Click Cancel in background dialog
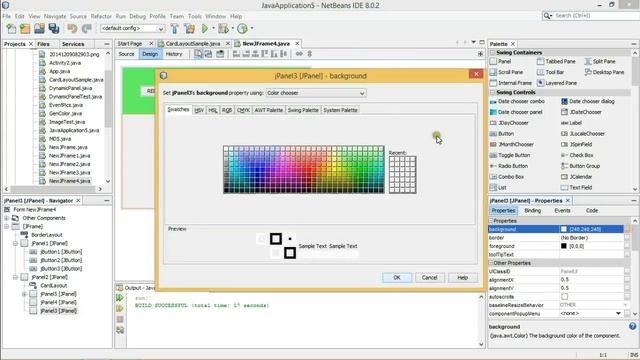This screenshot has height=360, width=640. 429,278
